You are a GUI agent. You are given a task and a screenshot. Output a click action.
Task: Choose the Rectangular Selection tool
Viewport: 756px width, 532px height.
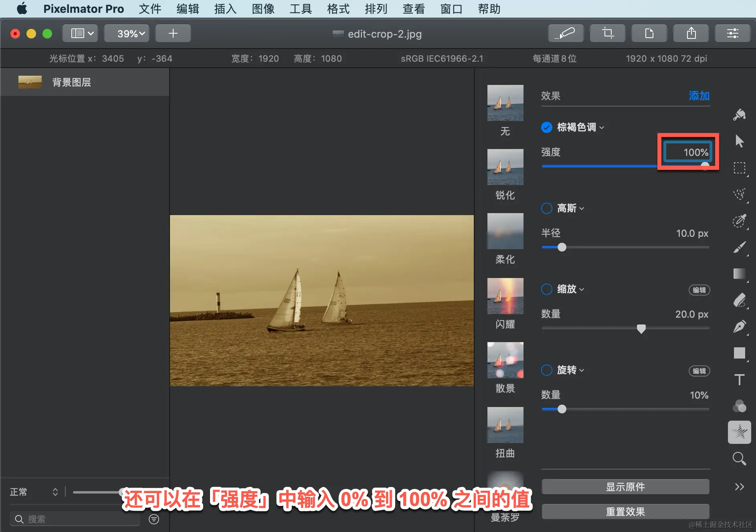coord(739,168)
